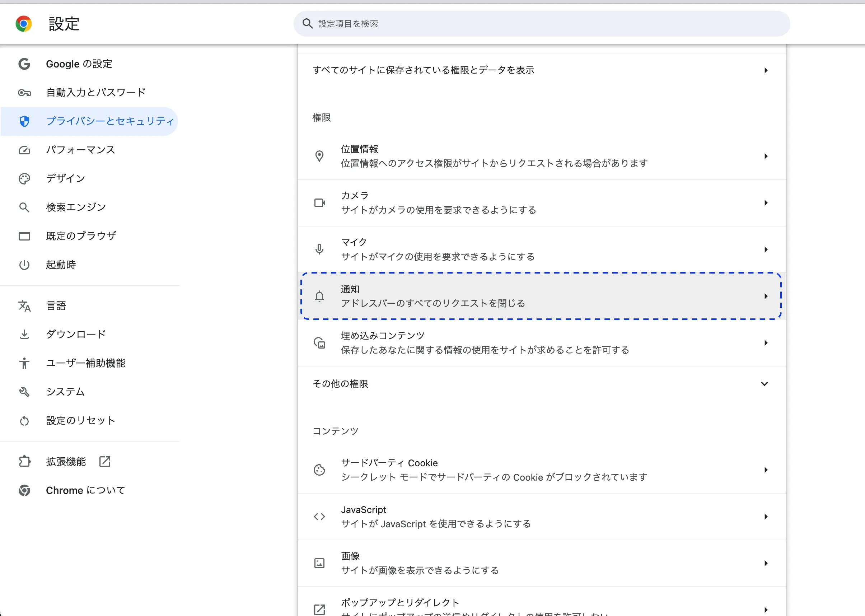This screenshot has width=865, height=616.
Task: Open 通知 permission settings
Action: [x=542, y=296]
